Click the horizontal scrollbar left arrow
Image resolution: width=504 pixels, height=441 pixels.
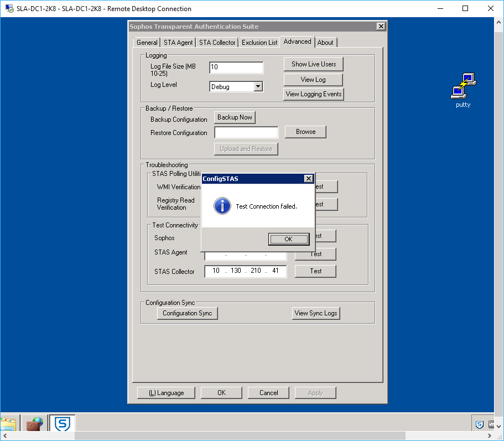[5, 435]
